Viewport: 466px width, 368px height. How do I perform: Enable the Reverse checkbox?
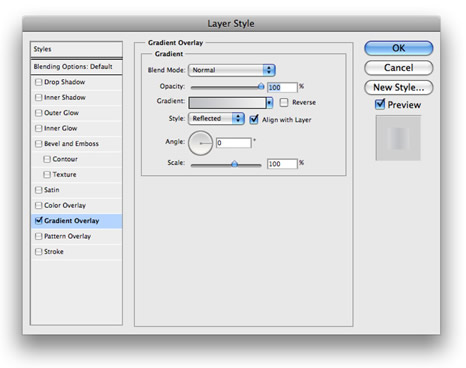(x=284, y=102)
